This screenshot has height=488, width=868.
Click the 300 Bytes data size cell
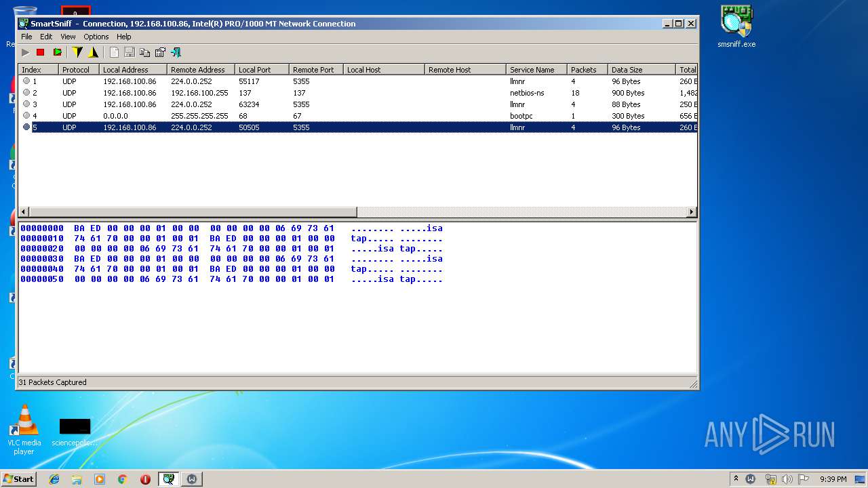coord(628,116)
